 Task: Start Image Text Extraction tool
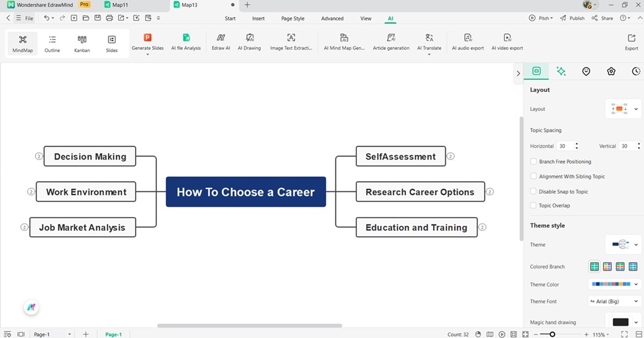point(291,42)
